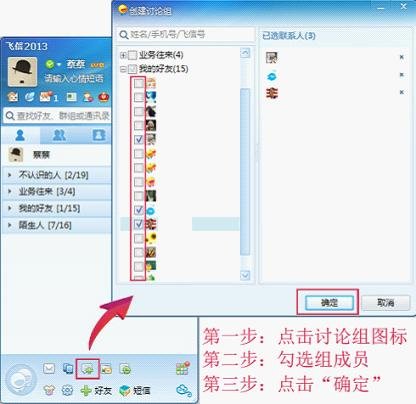Click the window with orange envelope icon

pos(106,369)
